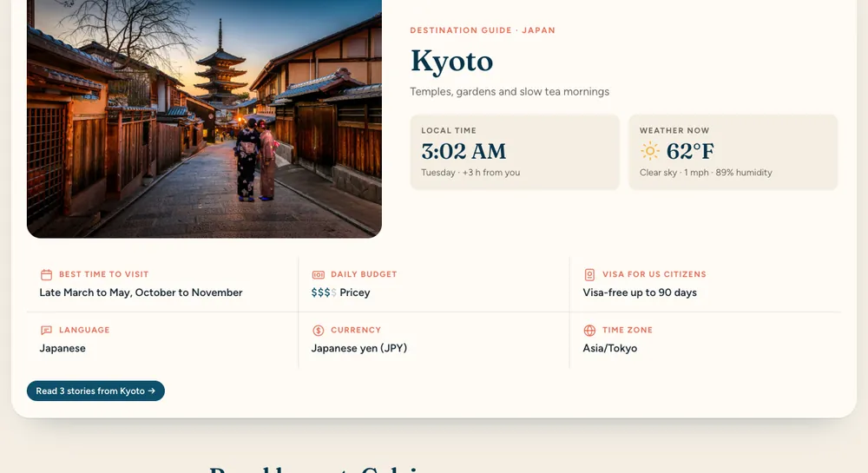Click the calendar icon beside Best Time to Visit

click(47, 274)
